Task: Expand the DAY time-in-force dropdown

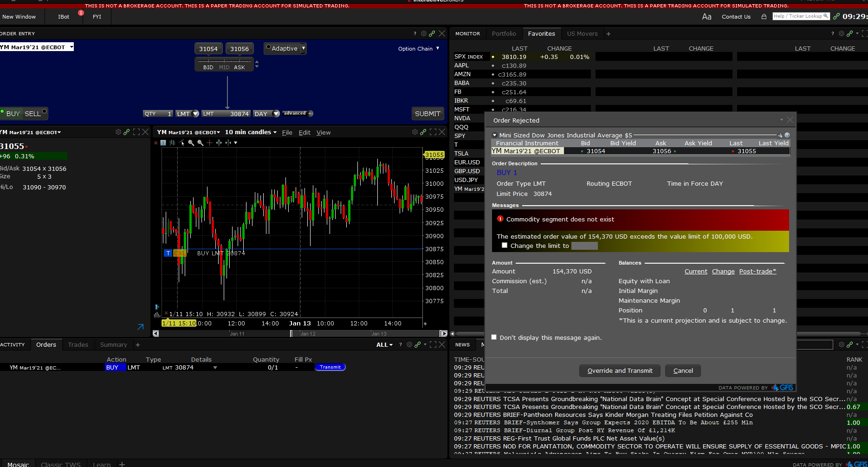Action: tap(276, 113)
